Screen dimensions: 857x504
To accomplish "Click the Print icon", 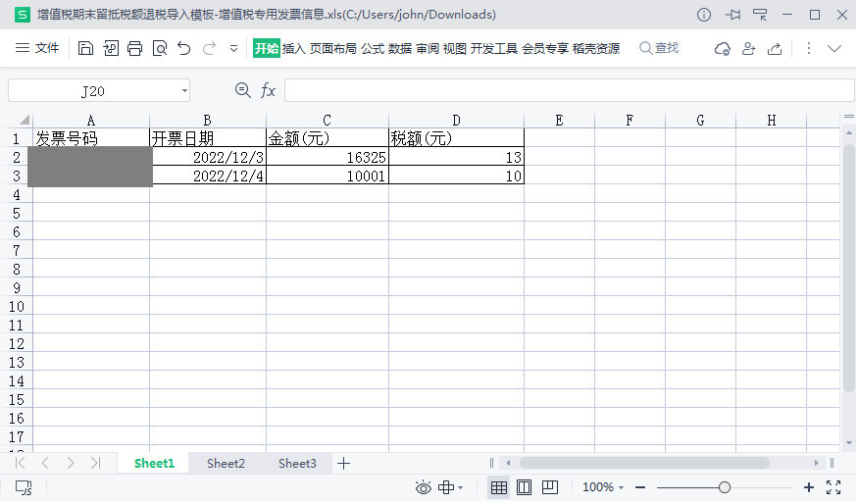I will (x=135, y=48).
